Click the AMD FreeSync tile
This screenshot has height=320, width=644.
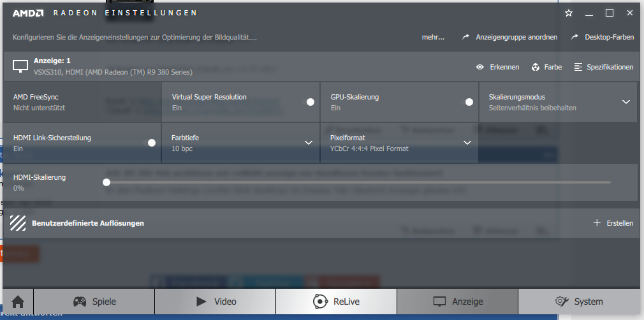(x=82, y=102)
